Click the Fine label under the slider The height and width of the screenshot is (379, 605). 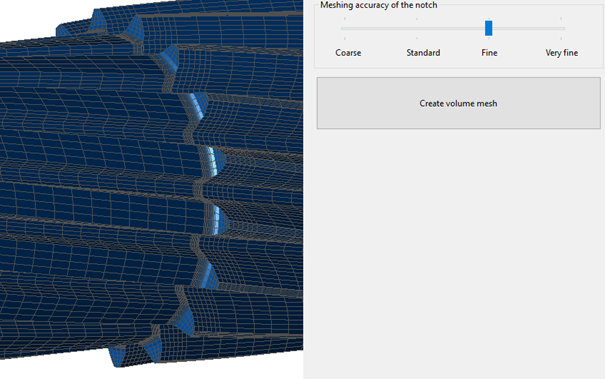(x=489, y=53)
